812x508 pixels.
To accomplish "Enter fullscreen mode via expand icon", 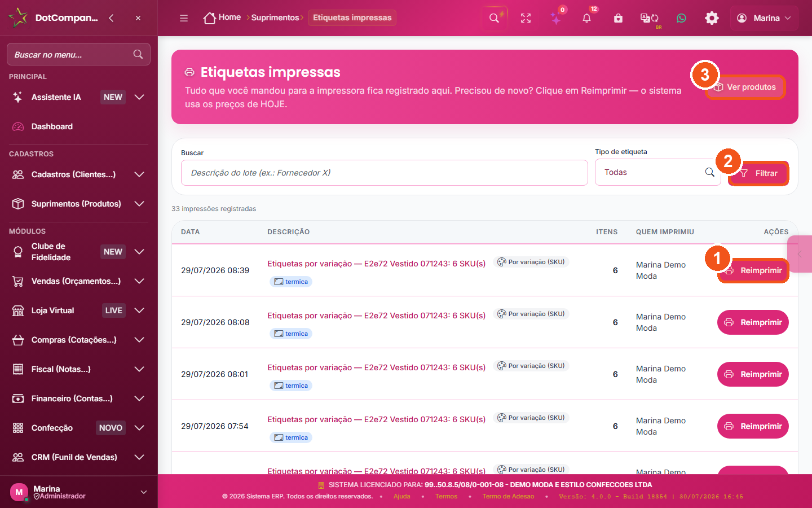I will [x=526, y=18].
